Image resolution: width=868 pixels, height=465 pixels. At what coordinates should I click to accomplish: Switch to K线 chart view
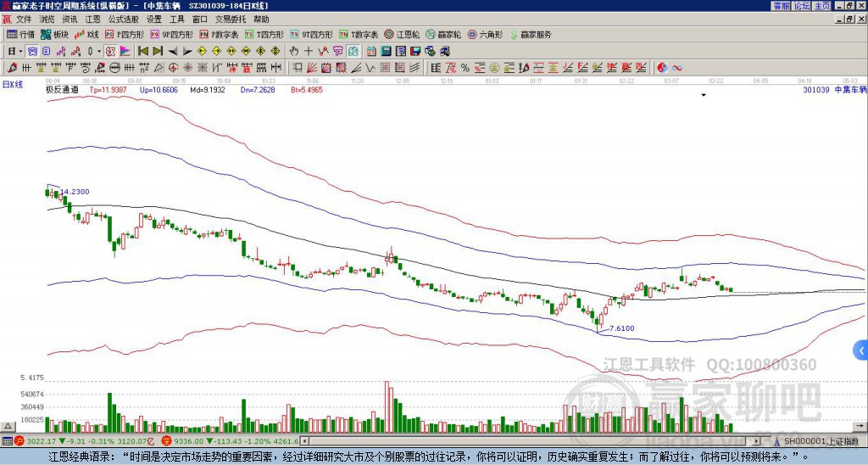[x=86, y=34]
